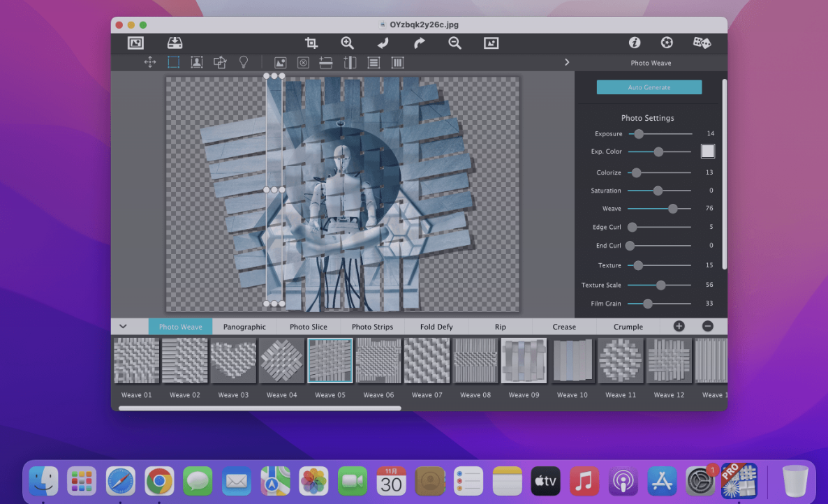Open the Exp. Color swatch

tap(708, 151)
